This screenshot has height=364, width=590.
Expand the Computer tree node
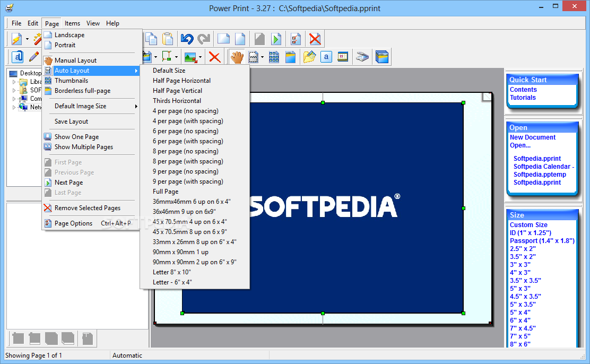point(14,99)
